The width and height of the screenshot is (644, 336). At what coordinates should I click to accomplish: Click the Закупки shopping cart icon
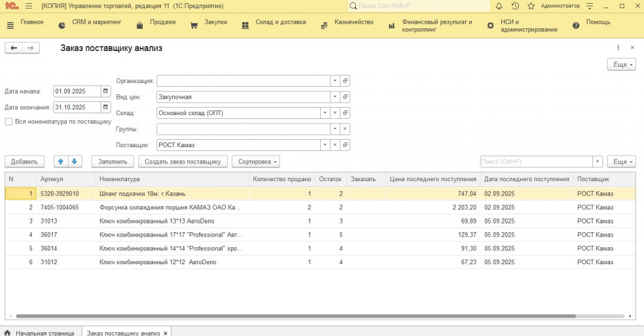point(194,25)
